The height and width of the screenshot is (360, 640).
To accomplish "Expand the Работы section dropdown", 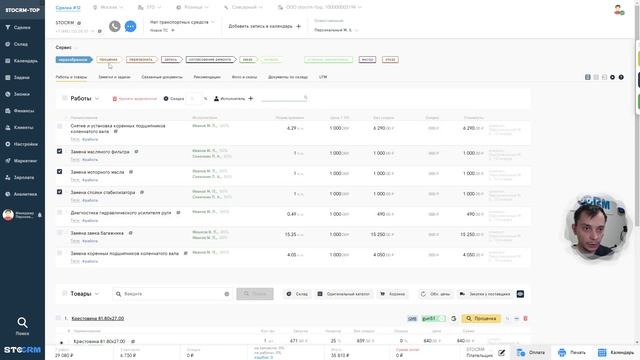I will point(97,98).
